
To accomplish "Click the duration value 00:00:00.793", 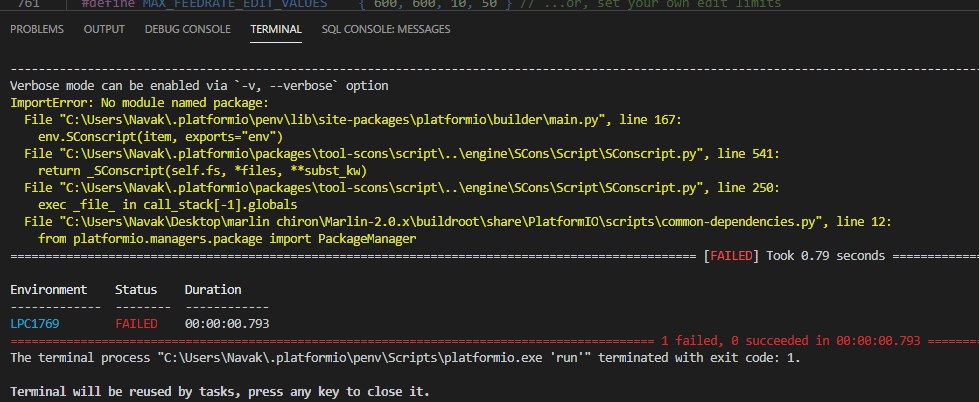I will [227, 324].
